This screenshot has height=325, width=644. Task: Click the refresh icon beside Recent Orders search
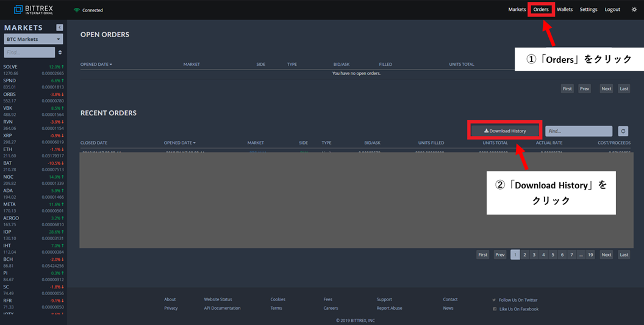point(623,131)
